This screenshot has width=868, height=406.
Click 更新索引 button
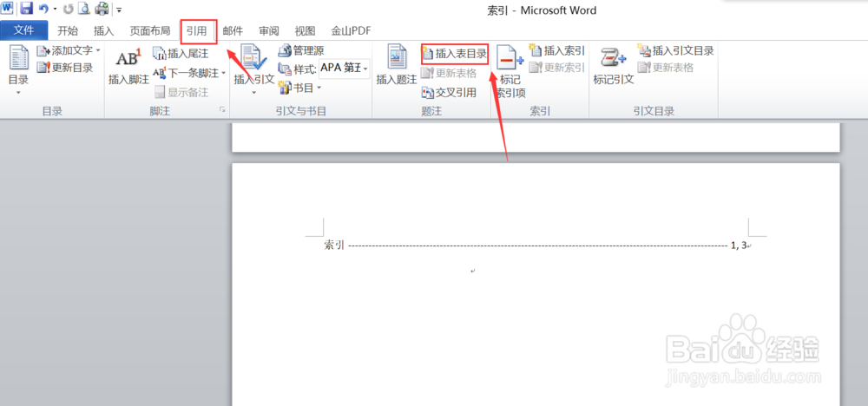pos(557,68)
